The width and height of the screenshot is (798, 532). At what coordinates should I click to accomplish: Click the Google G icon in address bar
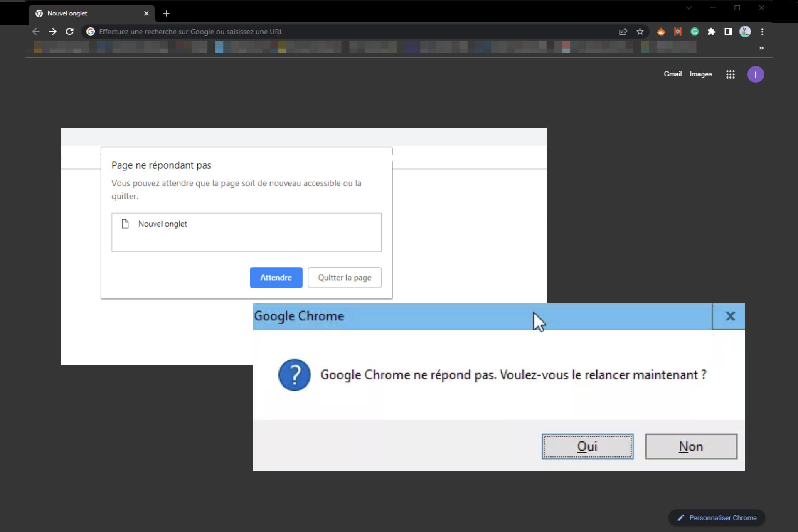click(x=90, y=32)
